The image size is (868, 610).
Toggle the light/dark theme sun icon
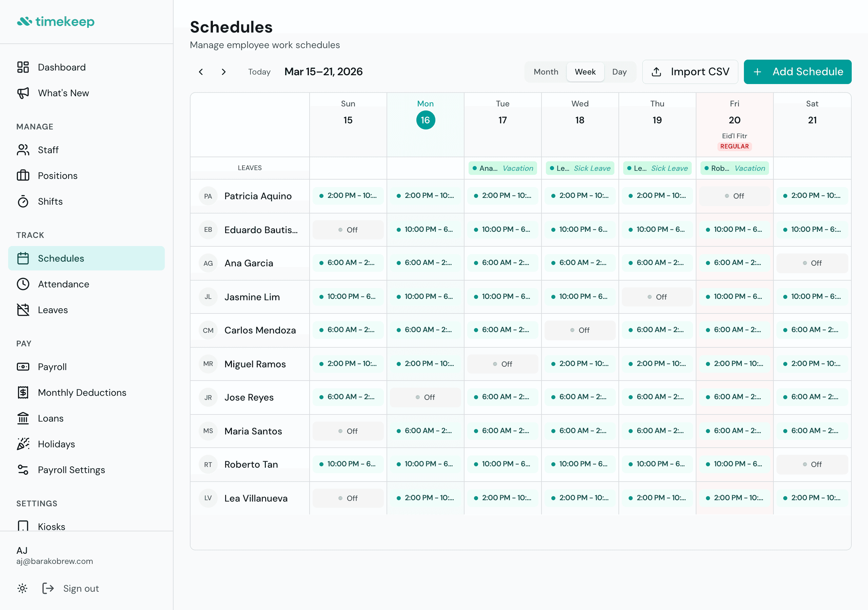pos(22,588)
